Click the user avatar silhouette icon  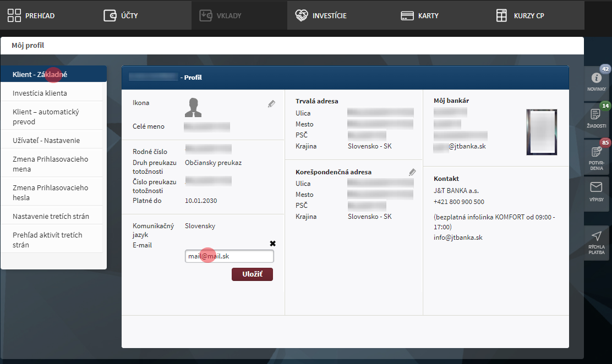(193, 107)
